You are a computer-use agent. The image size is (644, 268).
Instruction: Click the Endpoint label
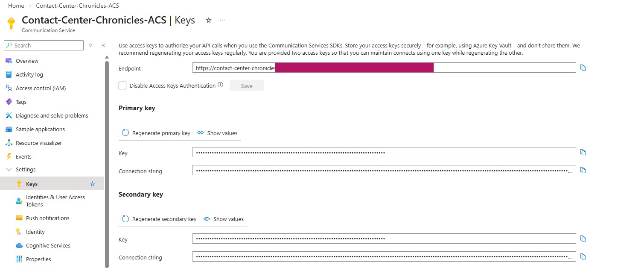pos(130,68)
